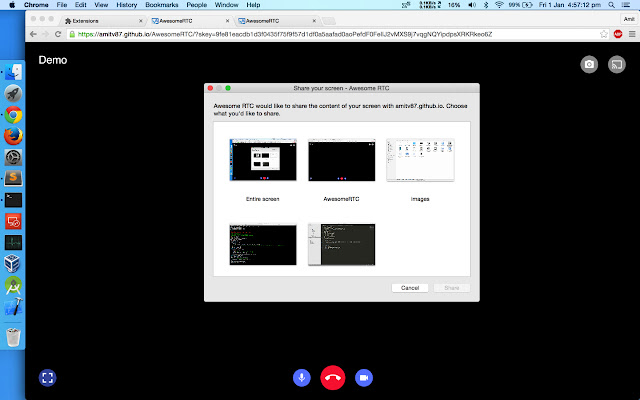
Task: Open the View menu
Action: tap(101, 5)
